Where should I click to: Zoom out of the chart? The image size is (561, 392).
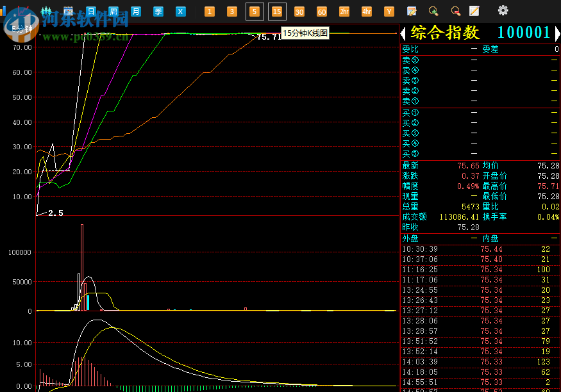(455, 11)
